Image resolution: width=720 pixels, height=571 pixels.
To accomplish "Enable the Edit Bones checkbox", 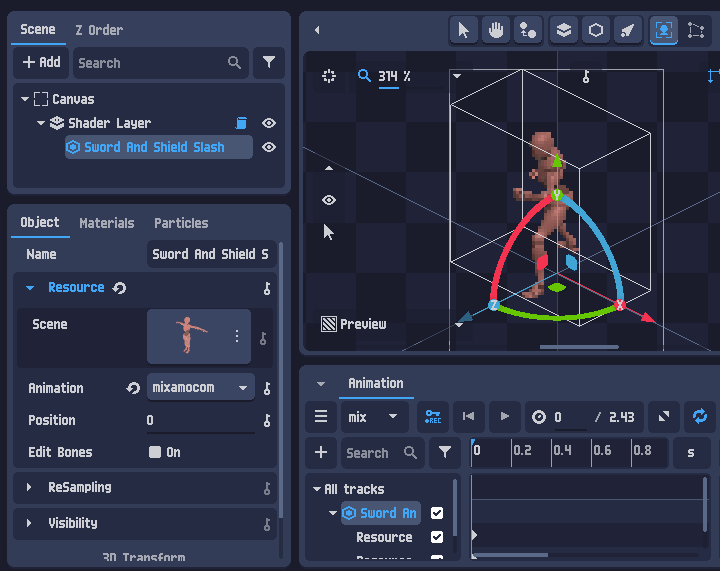I will [x=155, y=452].
